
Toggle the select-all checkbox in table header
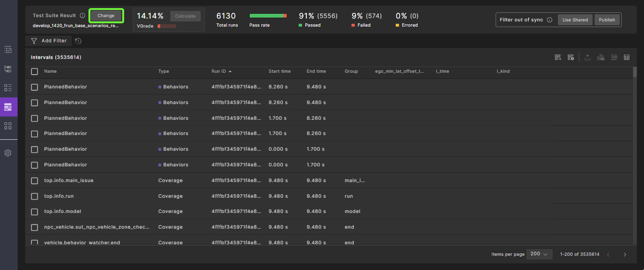point(34,71)
